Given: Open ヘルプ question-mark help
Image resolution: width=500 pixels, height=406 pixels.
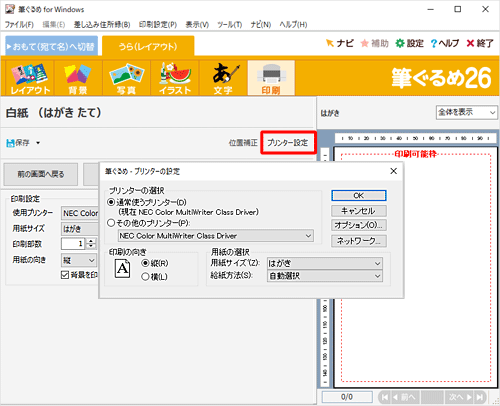Looking at the screenshot, I should [x=445, y=43].
